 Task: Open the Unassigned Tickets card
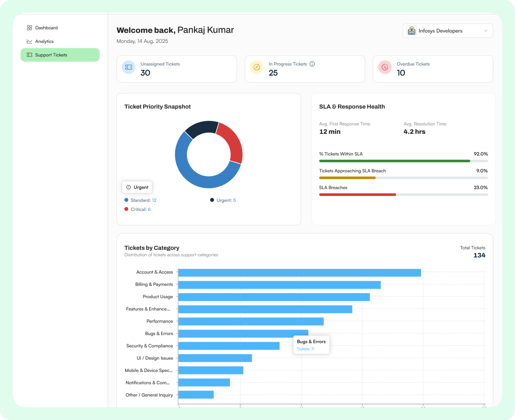177,69
